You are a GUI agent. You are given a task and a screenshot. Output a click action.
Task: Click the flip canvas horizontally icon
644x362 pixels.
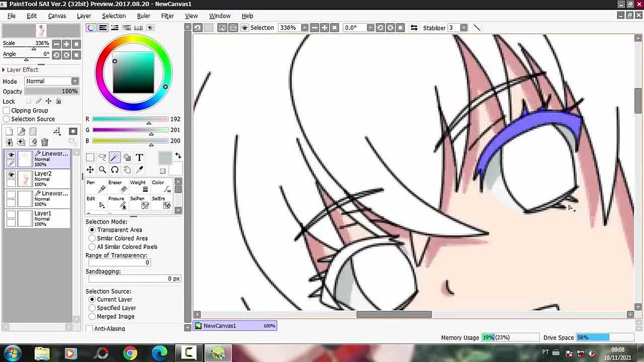click(414, 28)
